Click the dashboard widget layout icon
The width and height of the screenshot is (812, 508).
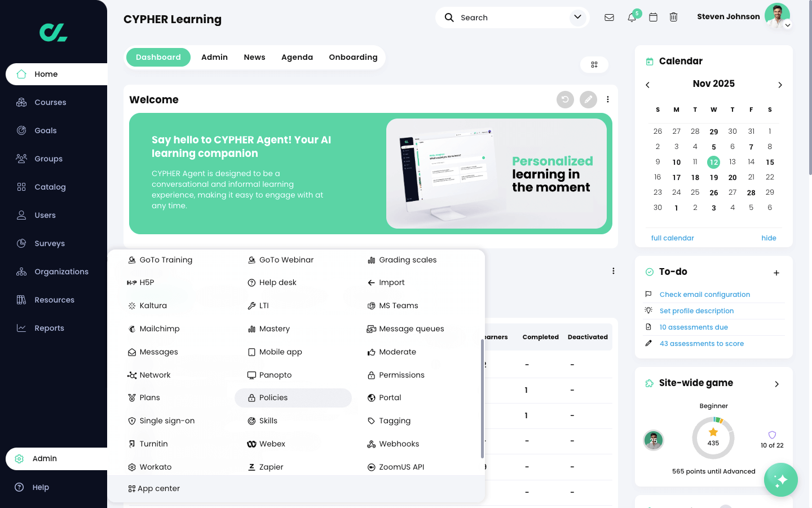tap(594, 64)
